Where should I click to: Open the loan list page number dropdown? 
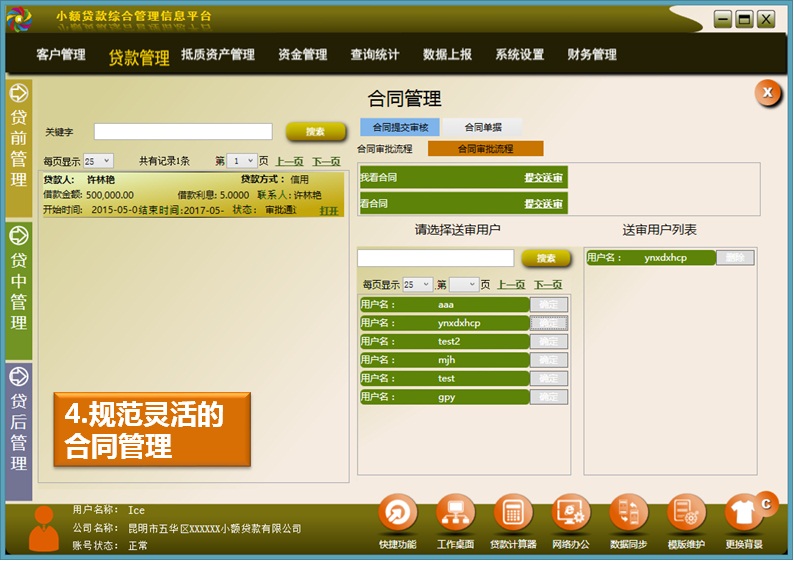(241, 161)
